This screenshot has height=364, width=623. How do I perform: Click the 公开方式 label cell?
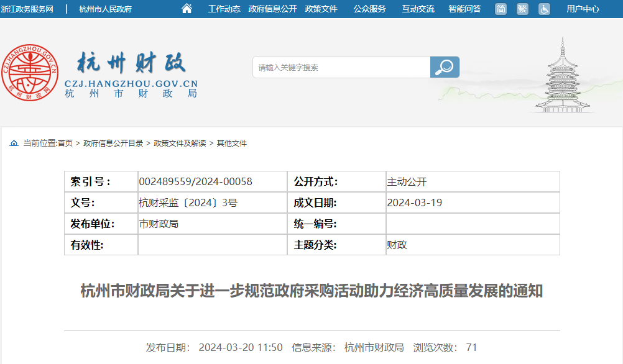point(336,181)
